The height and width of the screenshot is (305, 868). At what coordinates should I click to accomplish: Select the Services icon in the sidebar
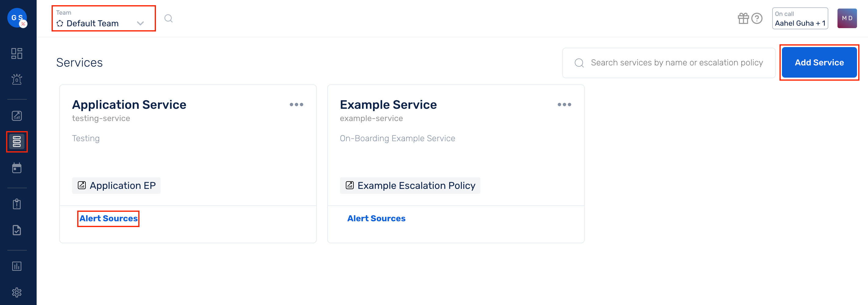click(x=16, y=142)
